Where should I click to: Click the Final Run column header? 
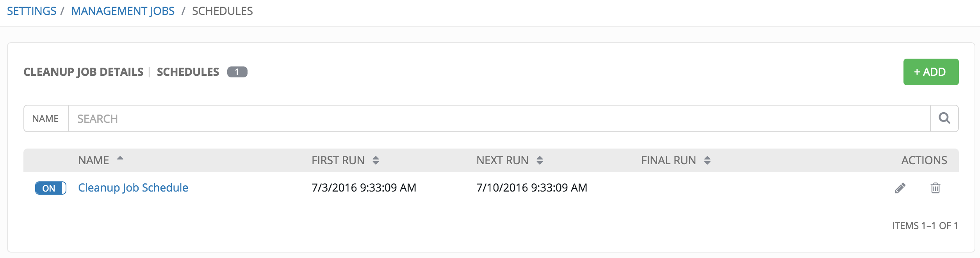click(668, 160)
